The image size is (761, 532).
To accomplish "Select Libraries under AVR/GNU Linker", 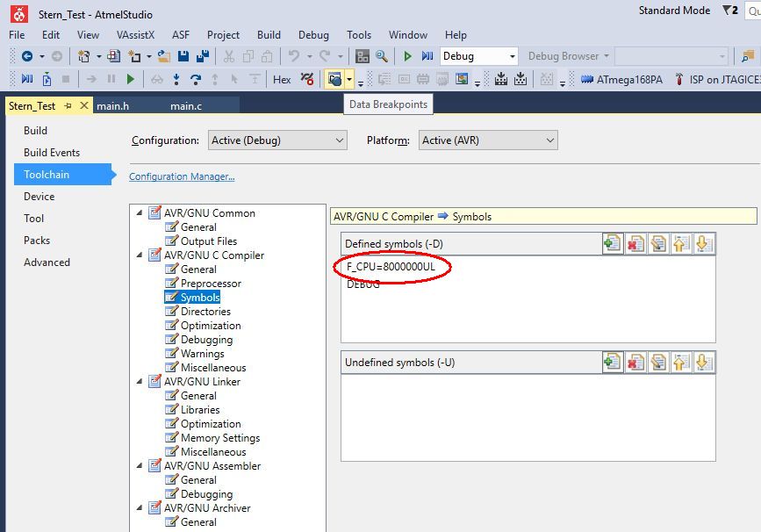I will pos(200,410).
